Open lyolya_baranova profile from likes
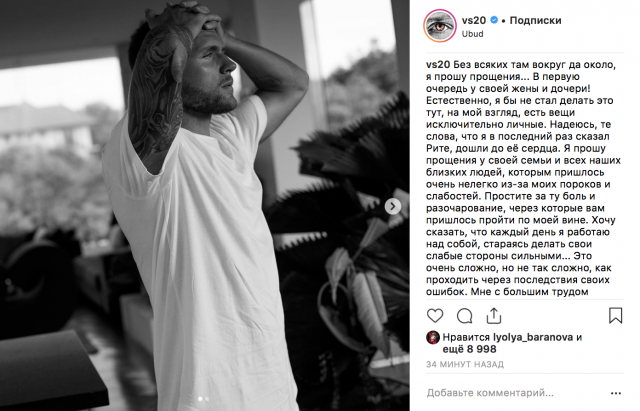Image resolution: width=640 pixels, height=411 pixels. pos(533,338)
